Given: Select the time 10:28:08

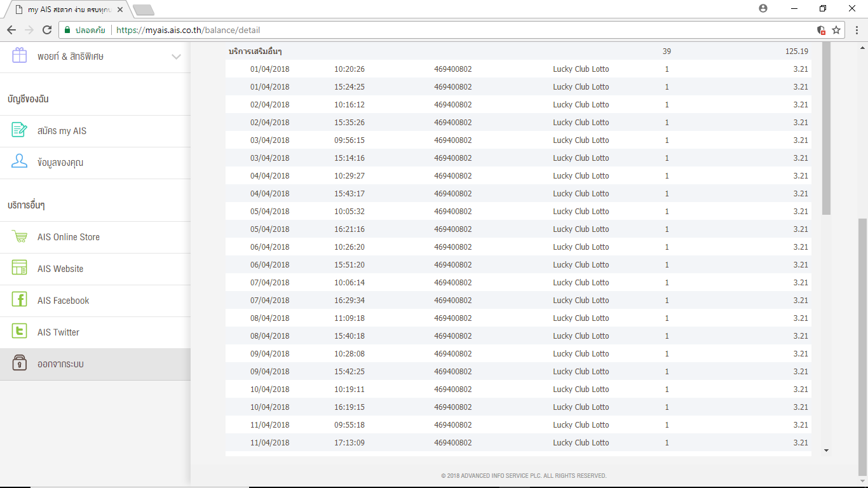Looking at the screenshot, I should (349, 354).
